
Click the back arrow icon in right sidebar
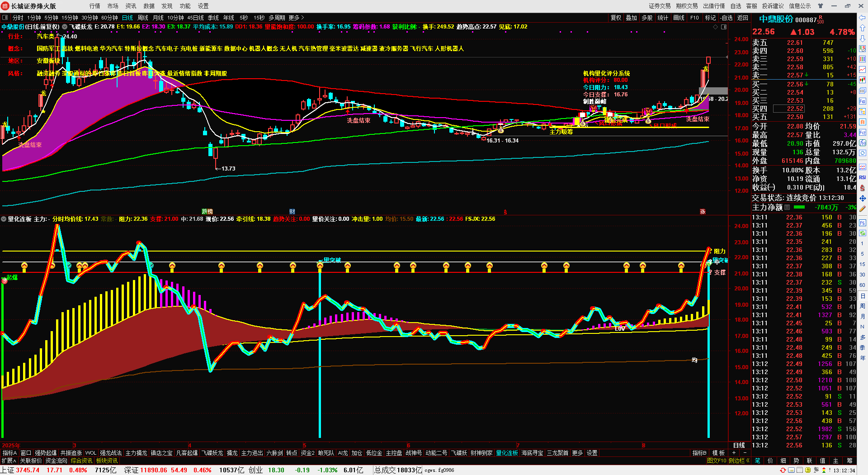point(863,18)
